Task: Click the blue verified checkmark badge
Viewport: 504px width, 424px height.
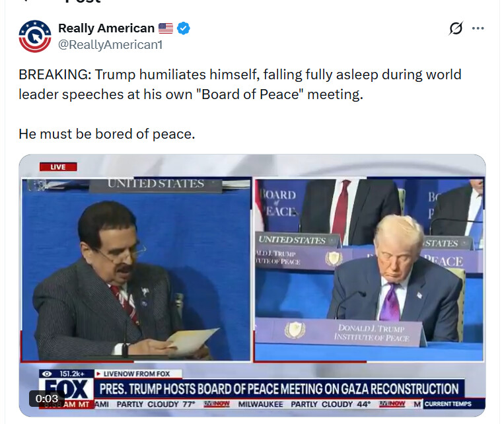Action: pos(184,28)
